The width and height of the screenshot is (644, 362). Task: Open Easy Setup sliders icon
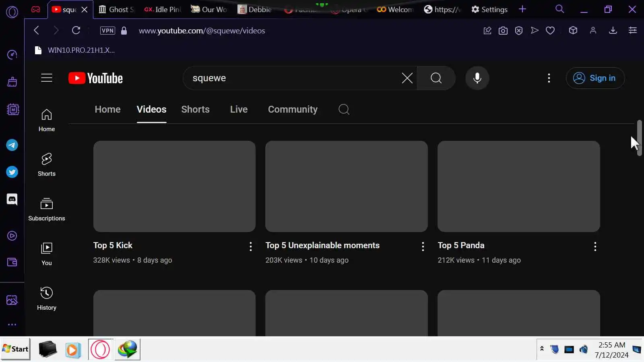coord(633,30)
